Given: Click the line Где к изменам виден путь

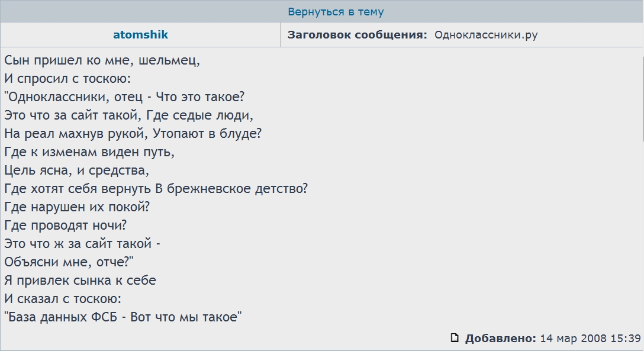Looking at the screenshot, I should coord(89,152).
